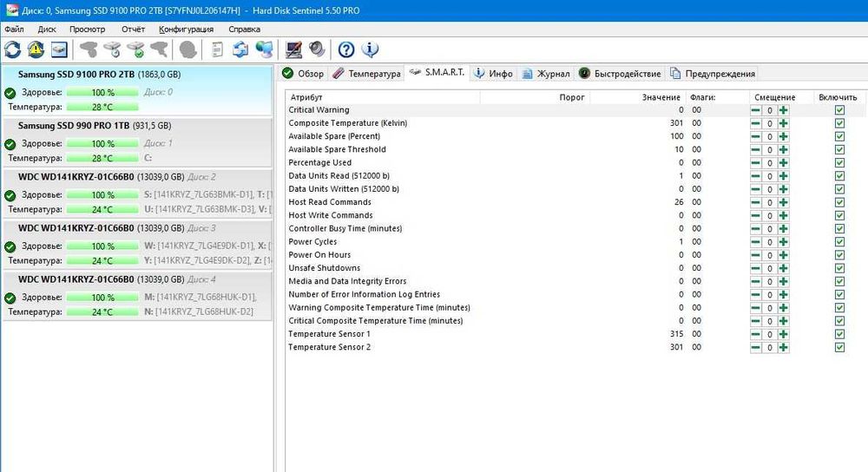The height and width of the screenshot is (472, 868).
Task: Click the health bar of Samsung SSD 9100 PRO
Action: pyautogui.click(x=102, y=93)
